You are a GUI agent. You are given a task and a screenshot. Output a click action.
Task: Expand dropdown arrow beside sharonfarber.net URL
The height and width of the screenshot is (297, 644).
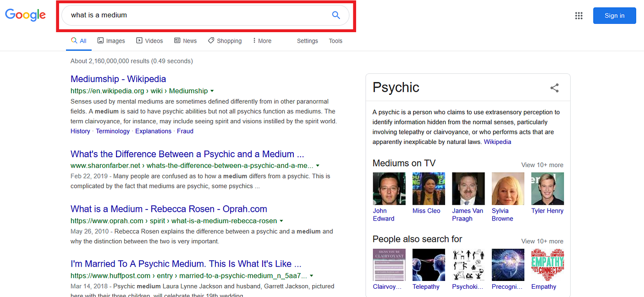[318, 166]
